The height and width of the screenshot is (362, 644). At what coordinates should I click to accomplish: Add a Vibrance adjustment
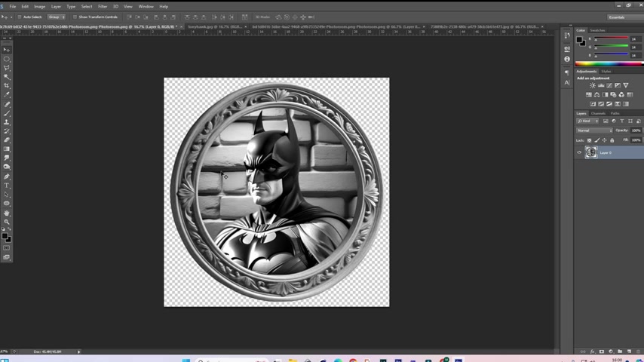[x=625, y=85]
